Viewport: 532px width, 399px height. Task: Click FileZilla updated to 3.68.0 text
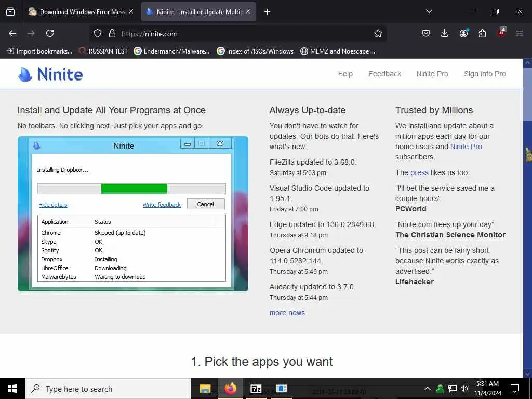(x=313, y=162)
